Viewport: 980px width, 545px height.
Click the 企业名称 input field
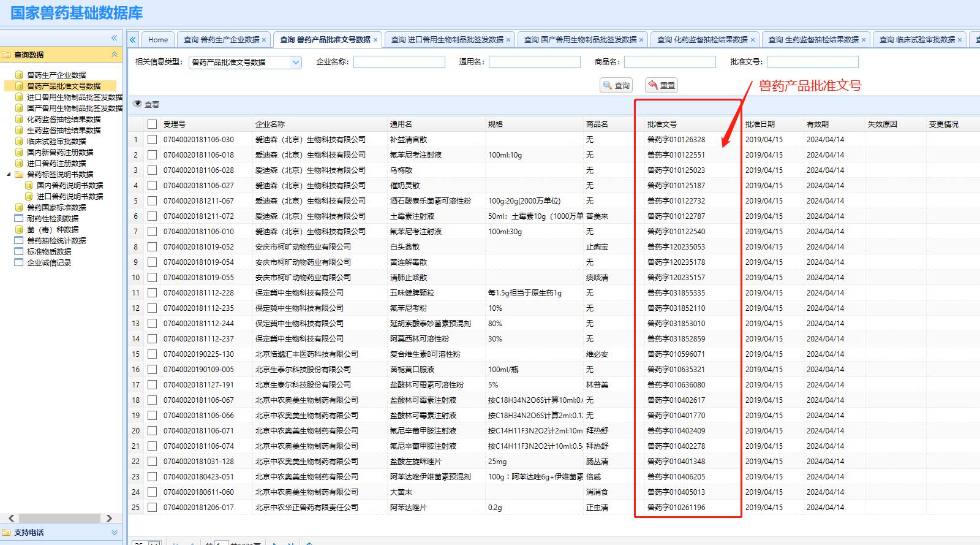click(399, 62)
